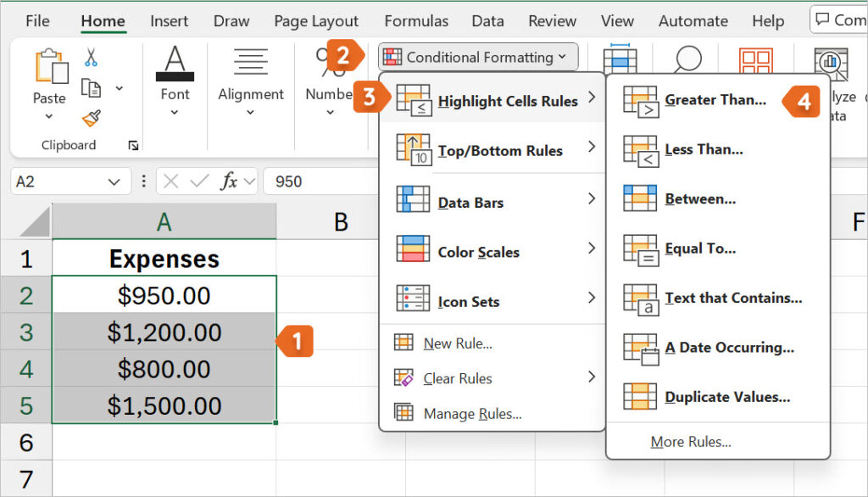Open the Clipboard dialog launcher
The height and width of the screenshot is (497, 868).
pyautogui.click(x=133, y=145)
